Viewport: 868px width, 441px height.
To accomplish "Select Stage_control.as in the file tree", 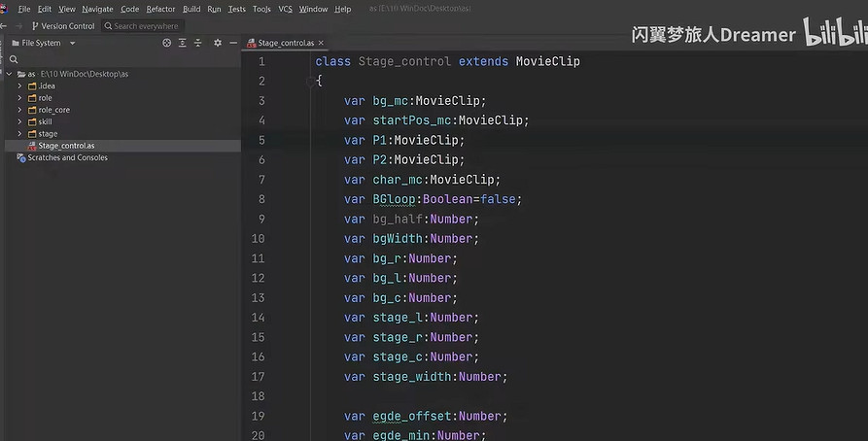I will 66,146.
